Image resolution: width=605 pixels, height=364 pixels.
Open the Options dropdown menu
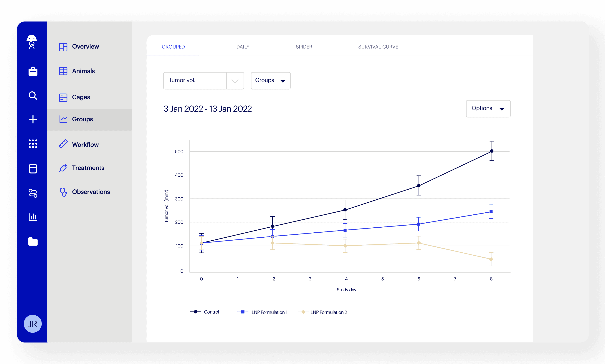pyautogui.click(x=488, y=108)
